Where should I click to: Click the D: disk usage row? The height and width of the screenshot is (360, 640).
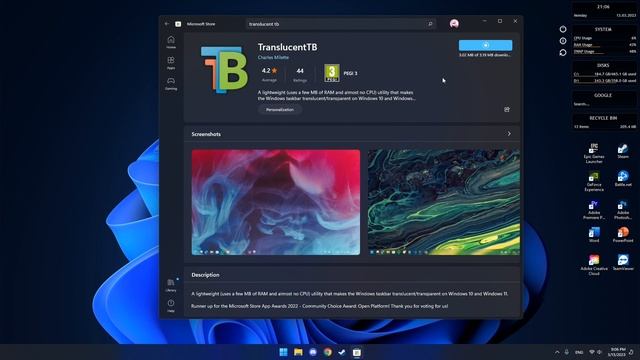coord(605,81)
